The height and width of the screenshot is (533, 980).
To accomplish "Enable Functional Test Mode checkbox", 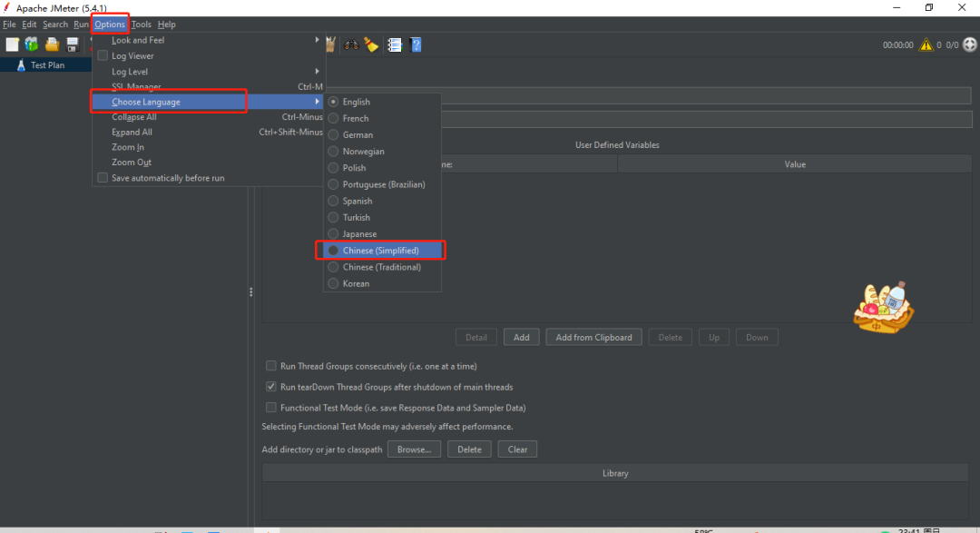I will pos(270,408).
